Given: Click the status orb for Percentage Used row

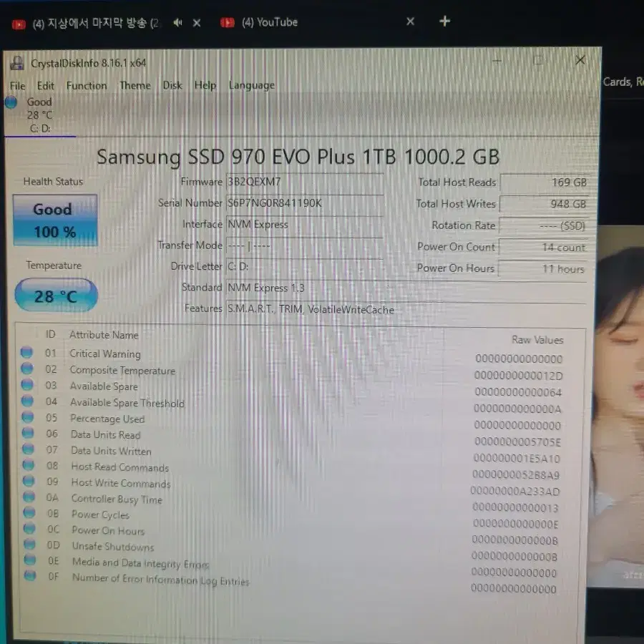Looking at the screenshot, I should (x=27, y=417).
